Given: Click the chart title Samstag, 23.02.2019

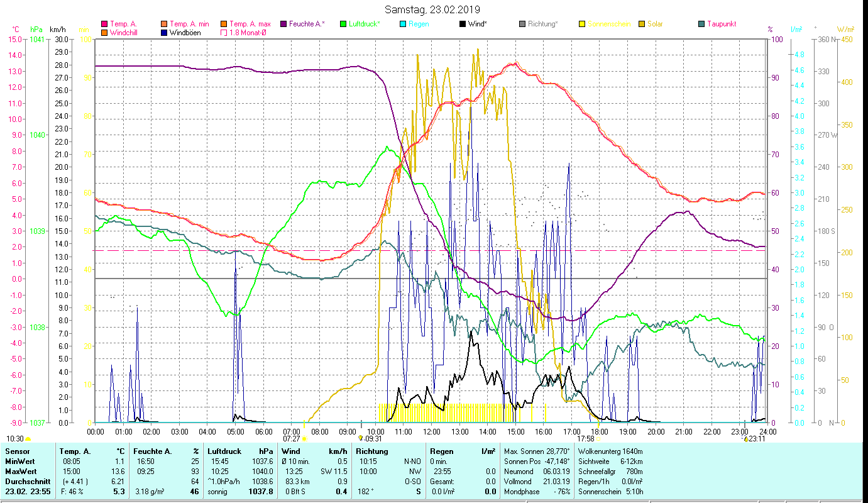Looking at the screenshot, I should click(x=432, y=9).
